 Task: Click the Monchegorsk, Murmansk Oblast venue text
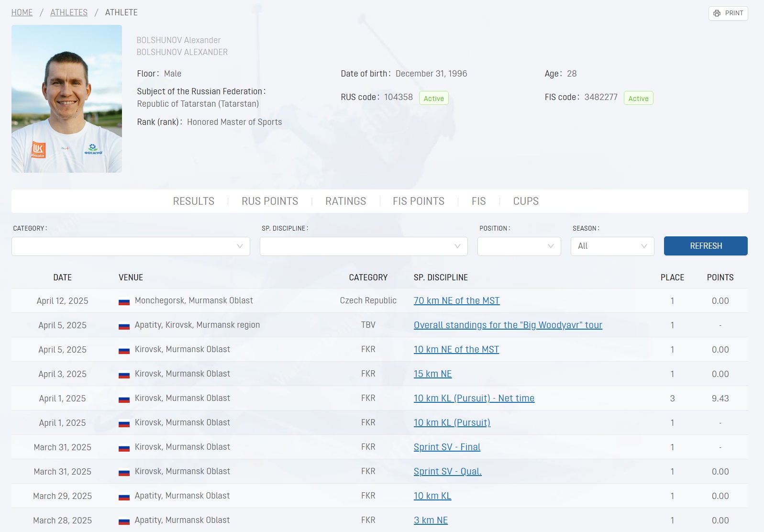pyautogui.click(x=194, y=300)
